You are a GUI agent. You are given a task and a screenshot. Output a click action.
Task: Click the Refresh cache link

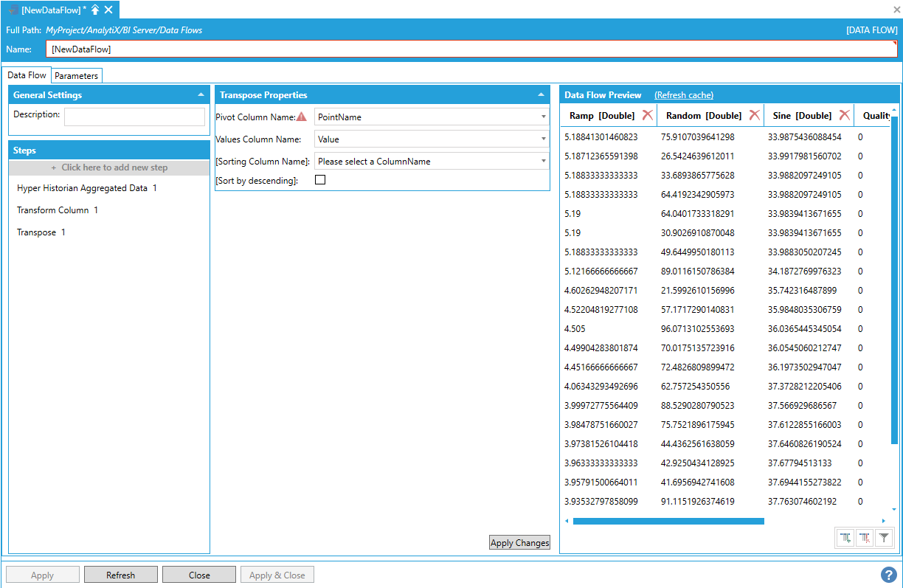coord(683,95)
